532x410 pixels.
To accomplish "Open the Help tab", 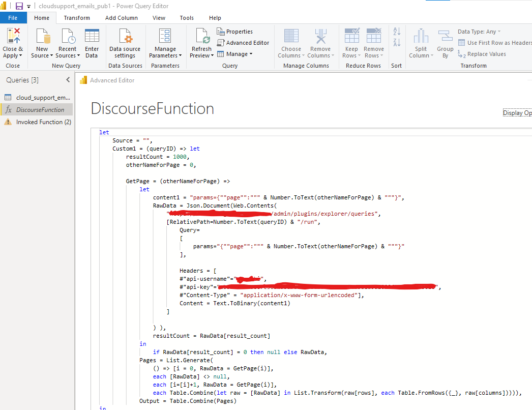I will 215,18.
